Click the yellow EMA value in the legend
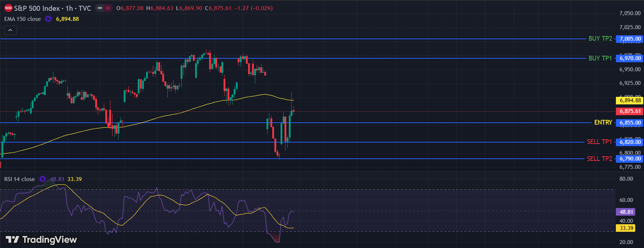This screenshot has width=644, height=248. (67, 19)
